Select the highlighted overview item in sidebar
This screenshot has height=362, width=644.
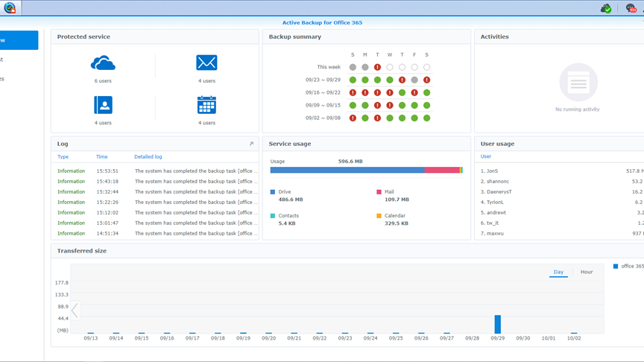pyautogui.click(x=19, y=40)
